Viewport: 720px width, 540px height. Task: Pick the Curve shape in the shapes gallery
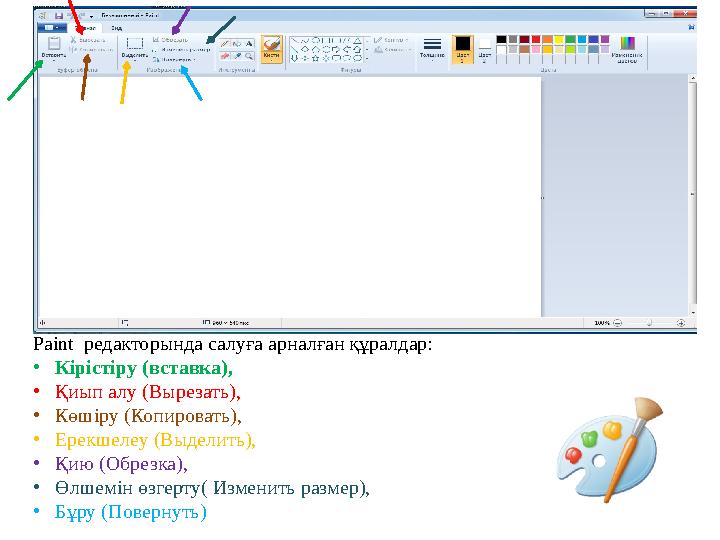[x=305, y=41]
